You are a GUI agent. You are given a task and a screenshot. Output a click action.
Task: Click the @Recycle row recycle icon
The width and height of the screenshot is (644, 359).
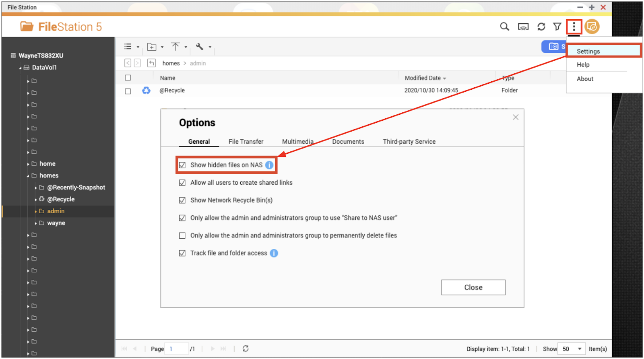pyautogui.click(x=146, y=91)
